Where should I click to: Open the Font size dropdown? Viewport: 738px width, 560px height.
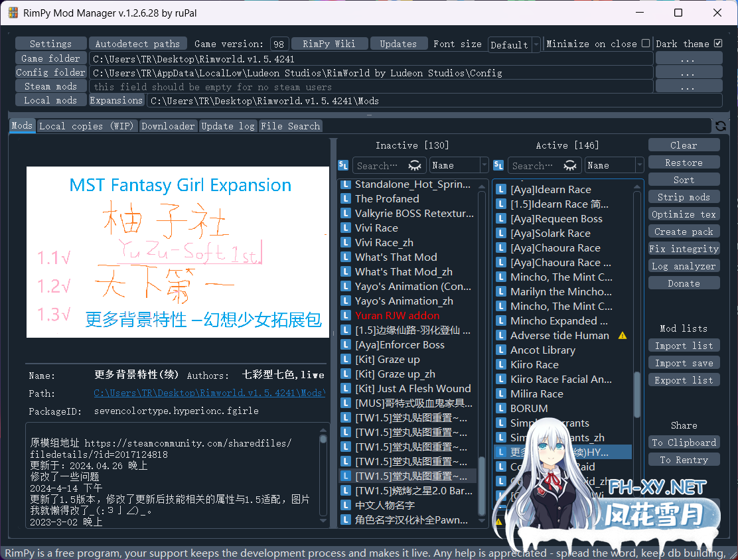pyautogui.click(x=514, y=44)
